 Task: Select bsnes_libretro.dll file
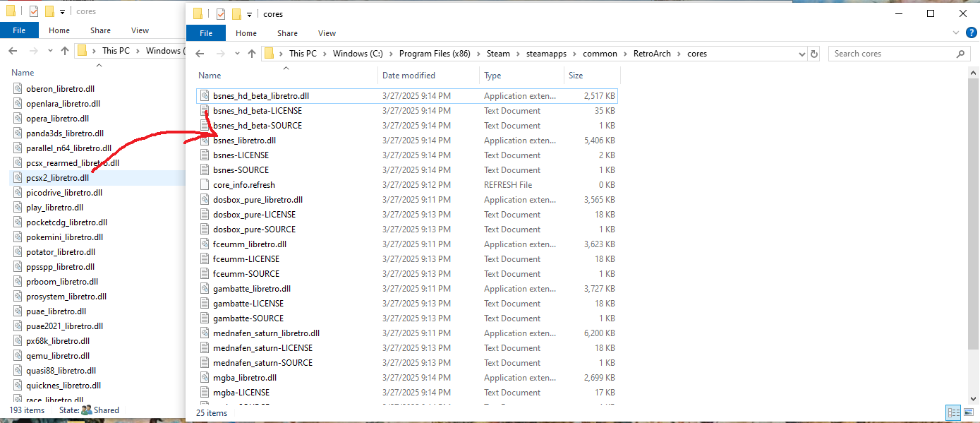point(244,141)
